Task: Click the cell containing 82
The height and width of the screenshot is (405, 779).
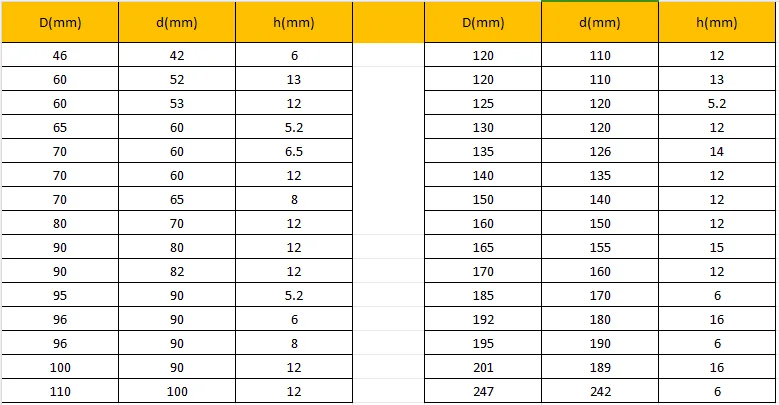Action: 177,271
